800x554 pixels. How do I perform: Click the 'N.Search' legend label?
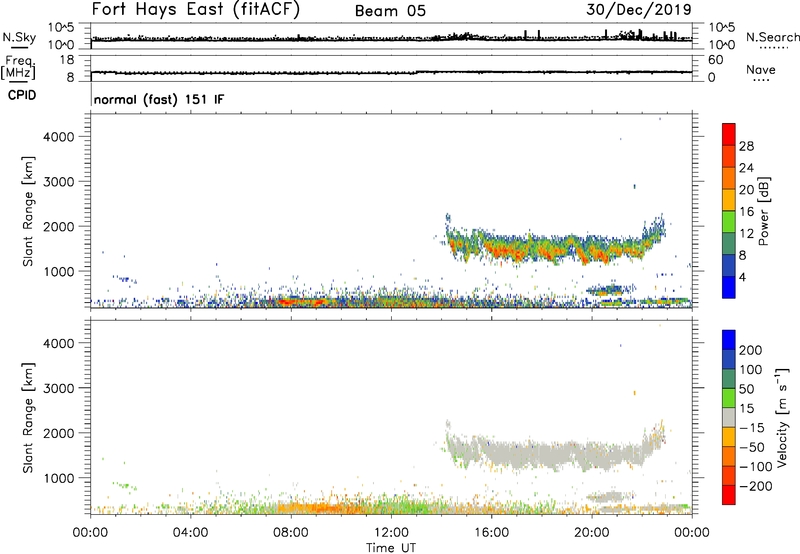(772, 37)
